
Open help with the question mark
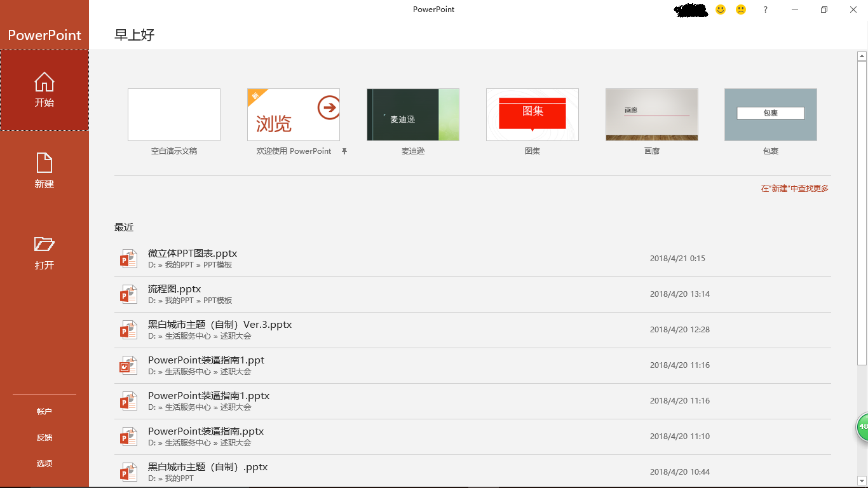tap(766, 10)
